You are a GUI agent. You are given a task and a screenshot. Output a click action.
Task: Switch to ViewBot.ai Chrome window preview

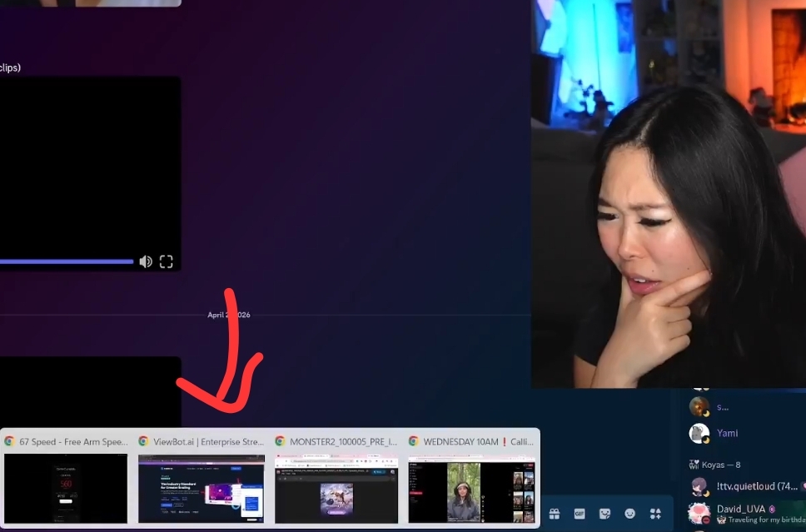point(201,489)
